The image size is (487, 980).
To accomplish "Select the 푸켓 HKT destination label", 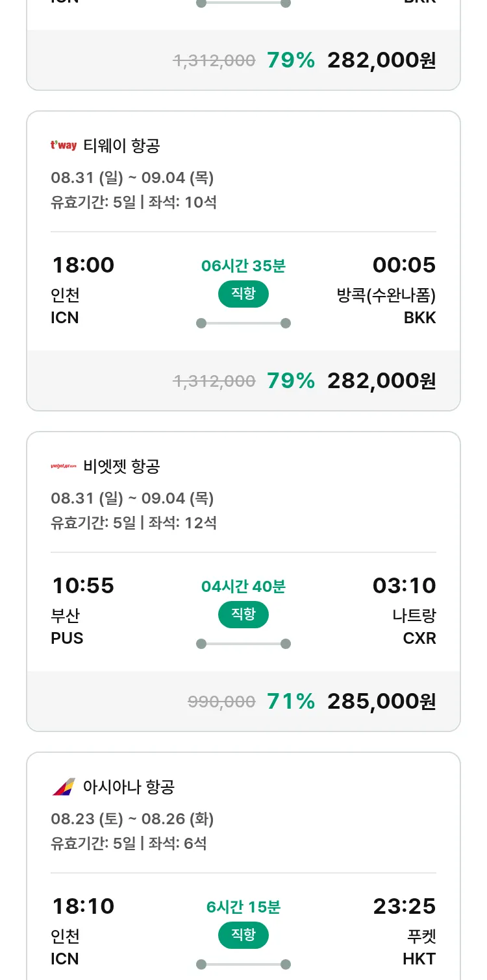I will pos(419,937).
